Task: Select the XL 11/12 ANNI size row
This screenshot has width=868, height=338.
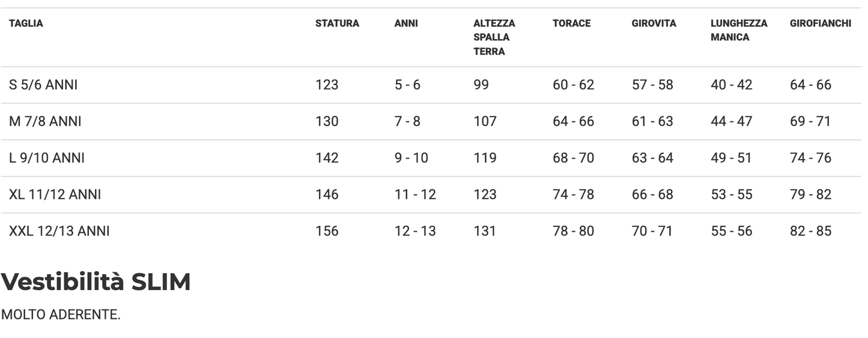Action: (55, 195)
